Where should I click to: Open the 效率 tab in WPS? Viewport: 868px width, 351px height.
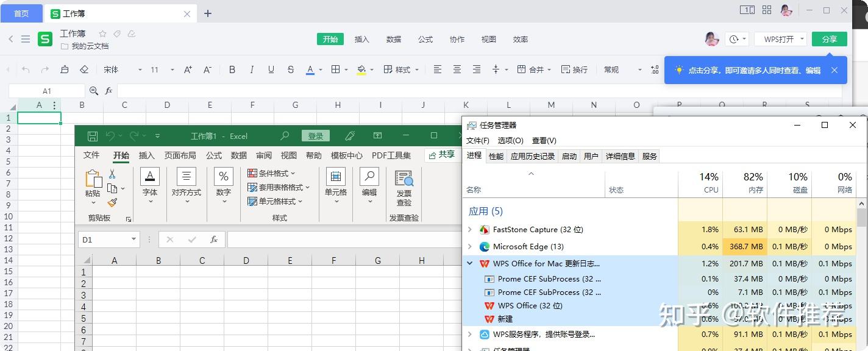pos(521,39)
